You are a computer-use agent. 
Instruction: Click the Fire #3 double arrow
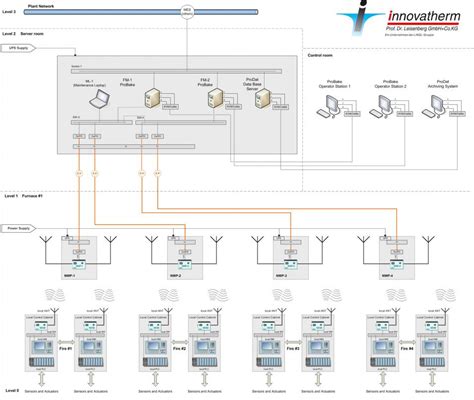293,342
